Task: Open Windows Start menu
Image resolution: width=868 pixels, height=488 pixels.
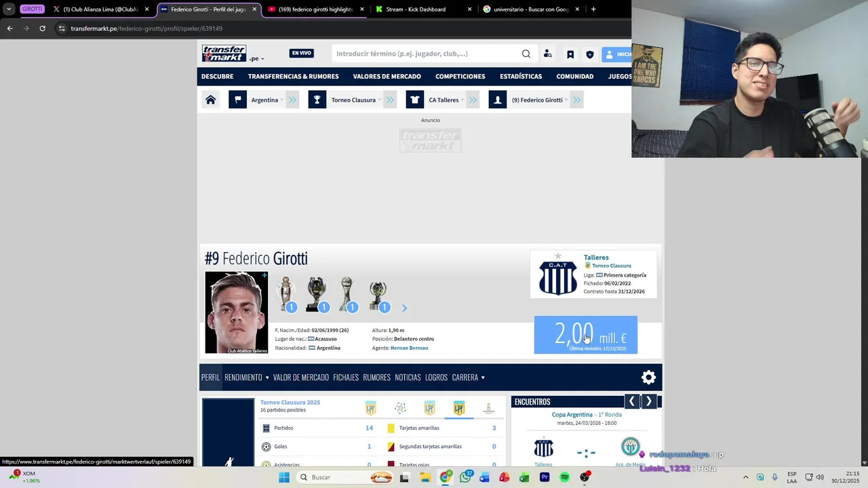Action: click(284, 477)
